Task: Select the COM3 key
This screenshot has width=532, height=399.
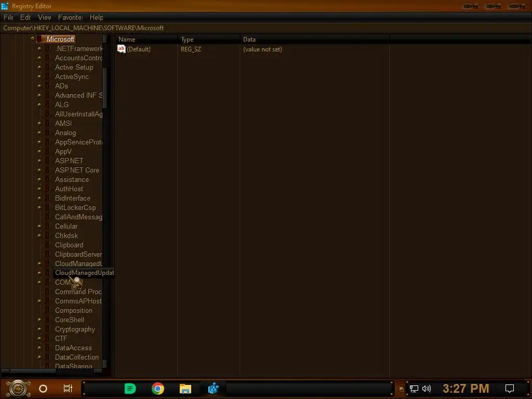Action: point(63,282)
